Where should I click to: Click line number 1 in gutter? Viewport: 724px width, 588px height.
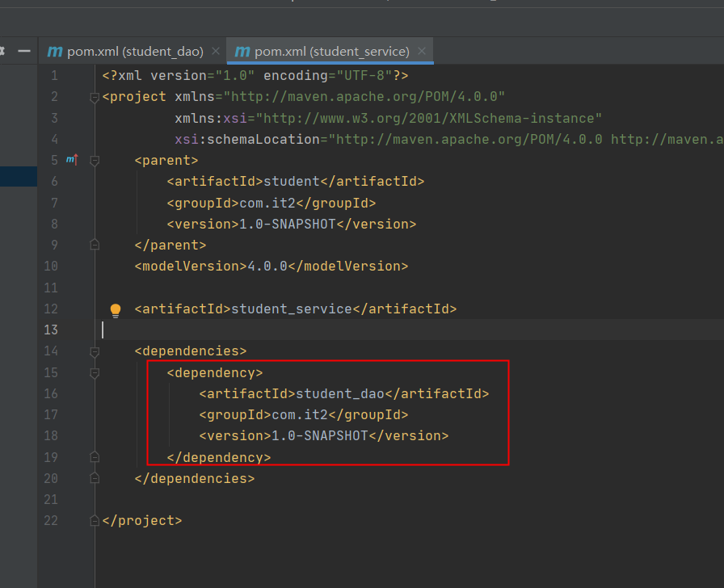[x=54, y=75]
